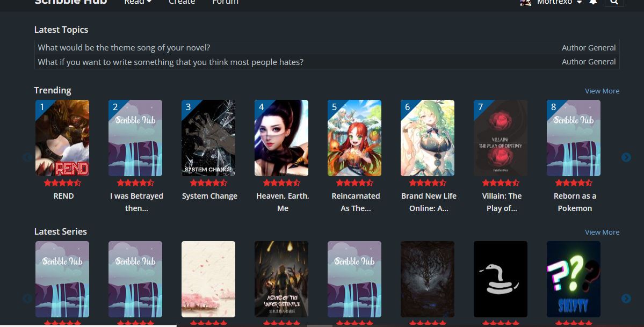644x327 pixels.
Task: Open the Create menu item
Action: click(182, 2)
